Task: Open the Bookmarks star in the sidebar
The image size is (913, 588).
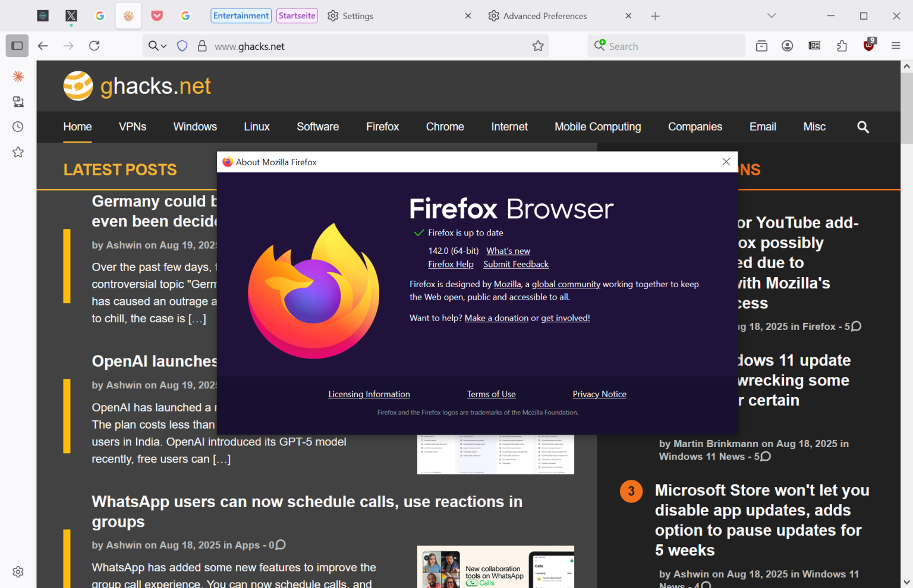Action: point(18,152)
